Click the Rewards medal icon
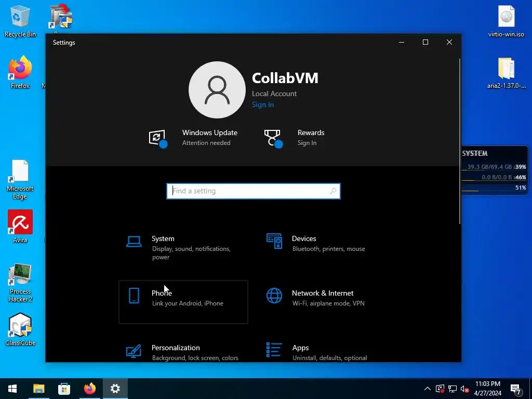Viewport: 532px width, 399px height. (273, 138)
